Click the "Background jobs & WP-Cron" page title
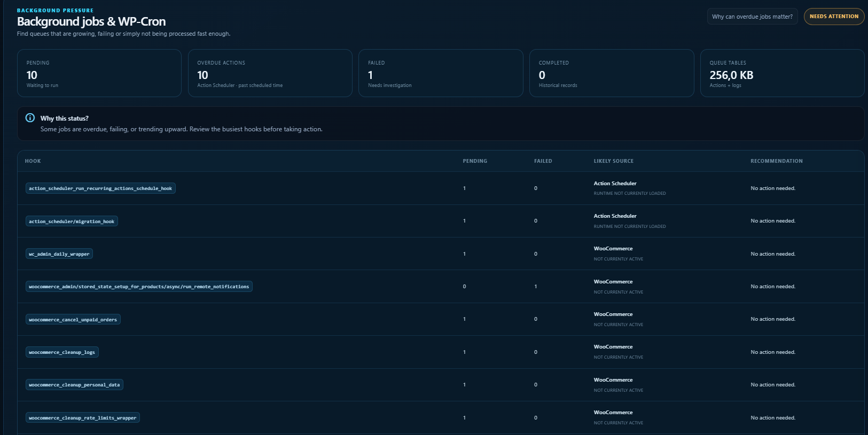Image resolution: width=868 pixels, height=435 pixels. point(91,22)
